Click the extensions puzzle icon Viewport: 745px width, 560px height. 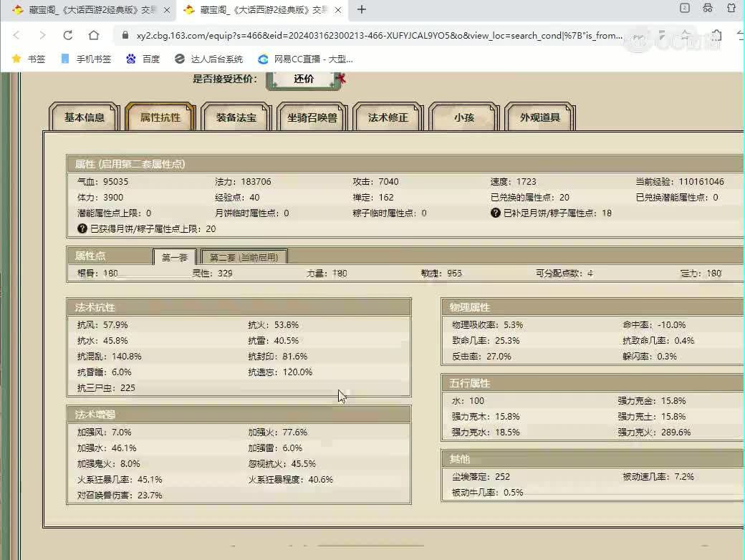click(716, 35)
